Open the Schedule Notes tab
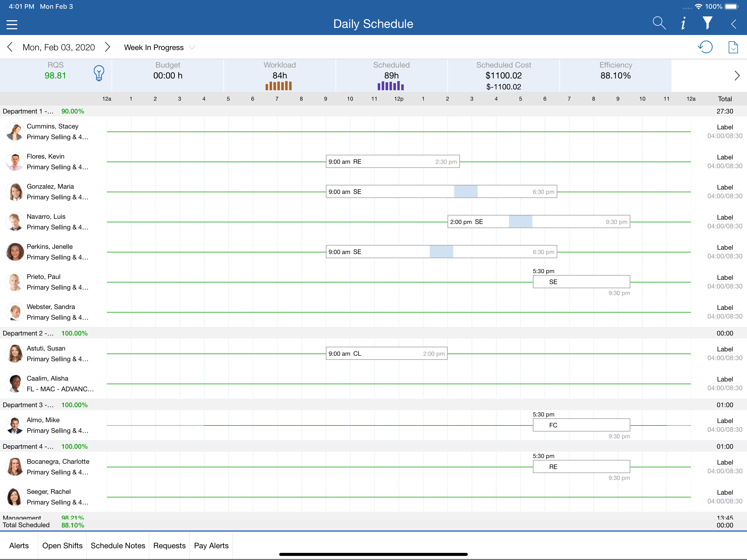This screenshot has height=560, width=747. coord(118,546)
